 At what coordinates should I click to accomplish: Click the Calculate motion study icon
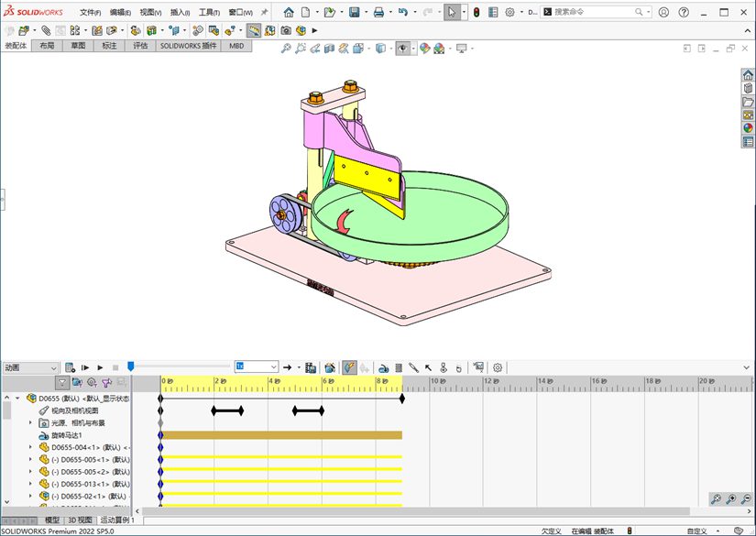[x=70, y=367]
